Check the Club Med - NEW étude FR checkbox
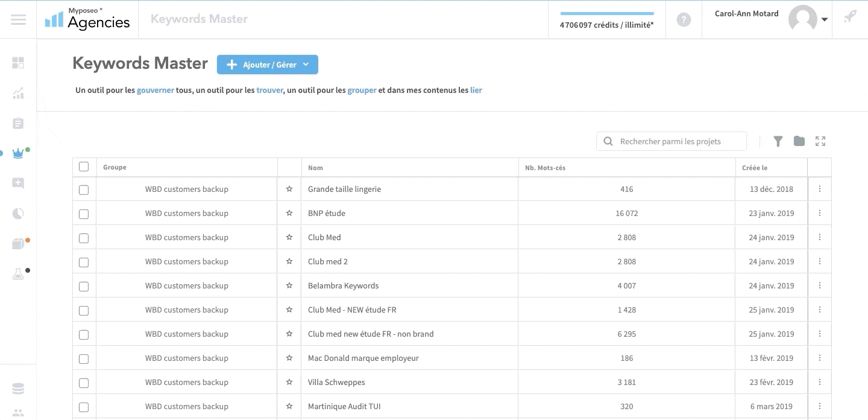Screen dimensions: 868x420 (x=84, y=311)
